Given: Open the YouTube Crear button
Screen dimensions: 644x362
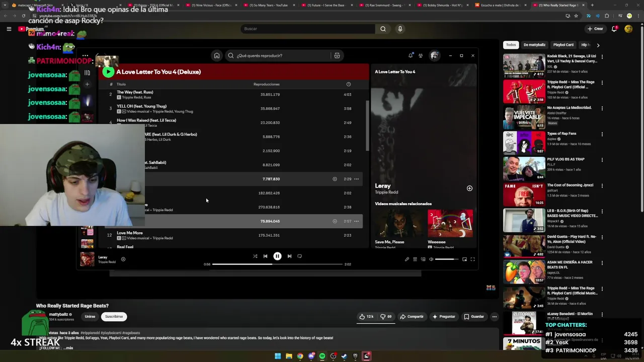Looking at the screenshot, I should 595,29.
